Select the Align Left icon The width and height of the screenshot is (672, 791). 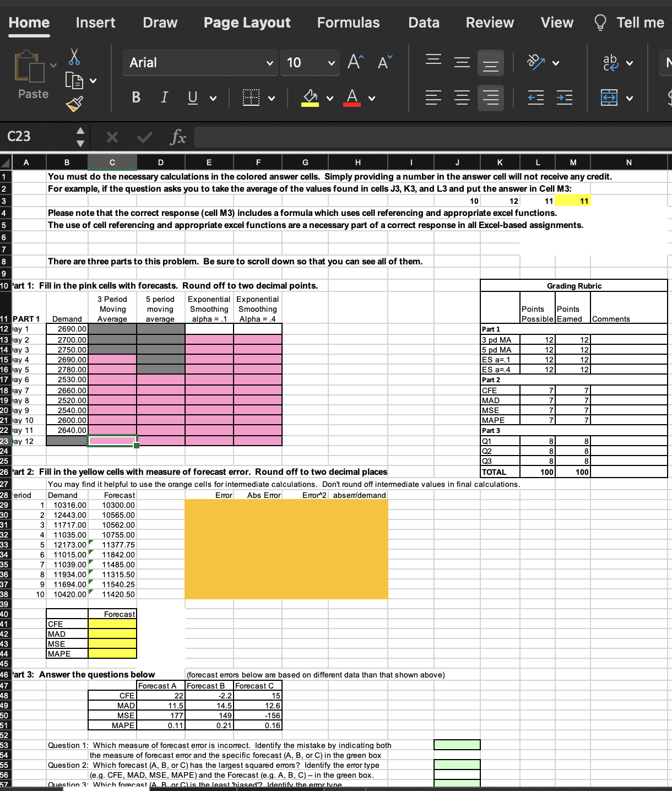tap(433, 97)
